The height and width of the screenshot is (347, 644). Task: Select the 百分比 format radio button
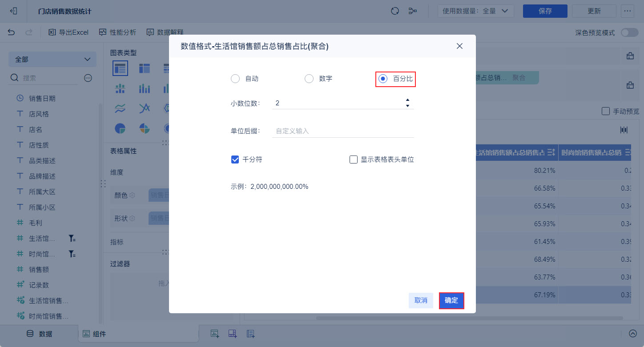tap(382, 79)
